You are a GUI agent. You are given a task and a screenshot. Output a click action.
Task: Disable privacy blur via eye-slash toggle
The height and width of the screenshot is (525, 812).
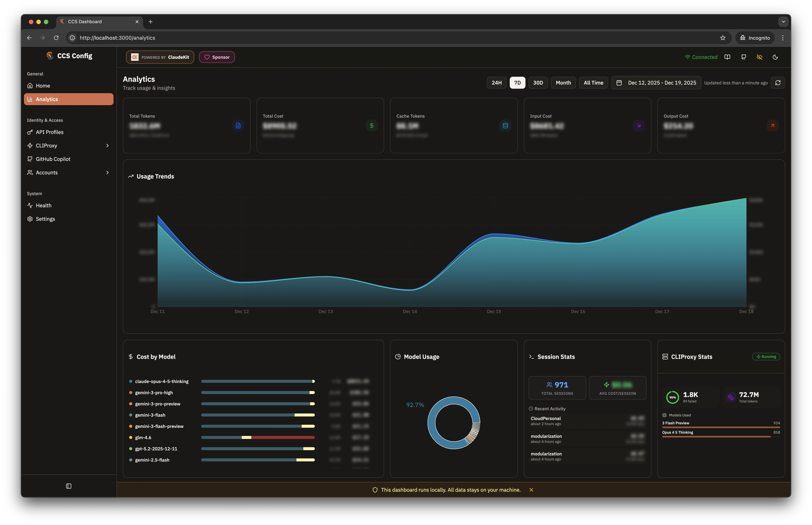click(x=760, y=57)
